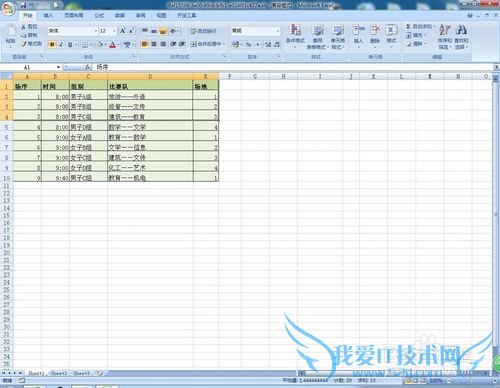Click the vertical scrollbar
Screen dimensions: 500x388
[x=496, y=213]
